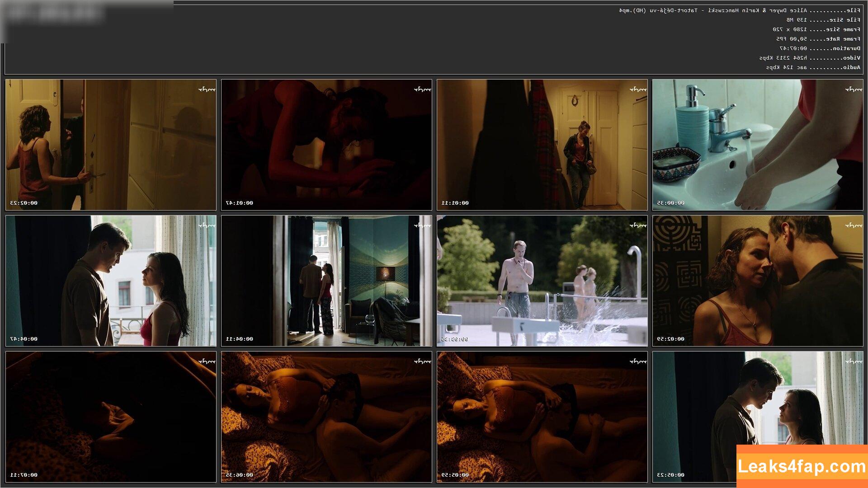868x488 pixels.
Task: Select the dark red frame stamped 00:01:47
Action: 326,145
